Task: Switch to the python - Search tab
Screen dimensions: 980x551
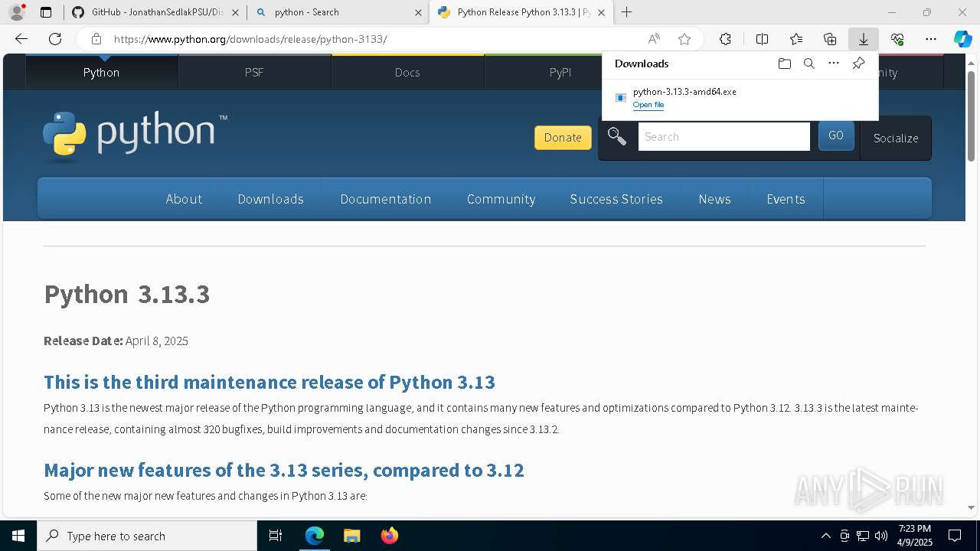Action: tap(340, 12)
